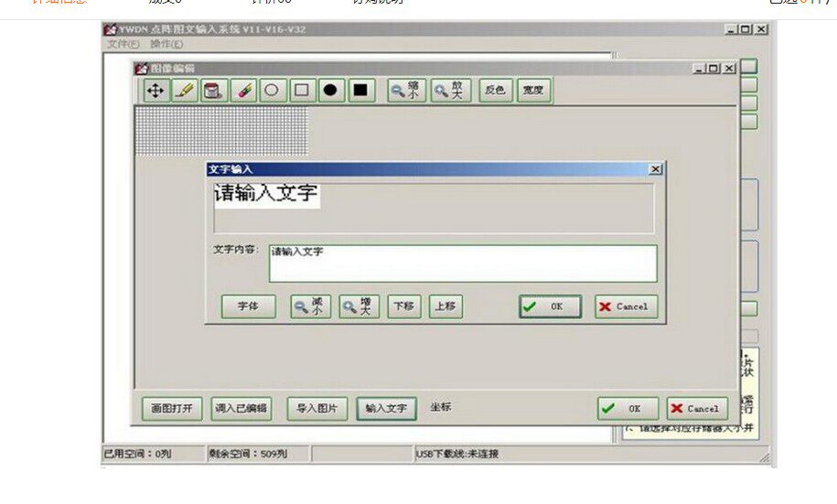Image resolution: width=837 pixels, height=504 pixels.
Task: Click OK in the image editor window
Action: pyautogui.click(x=628, y=409)
